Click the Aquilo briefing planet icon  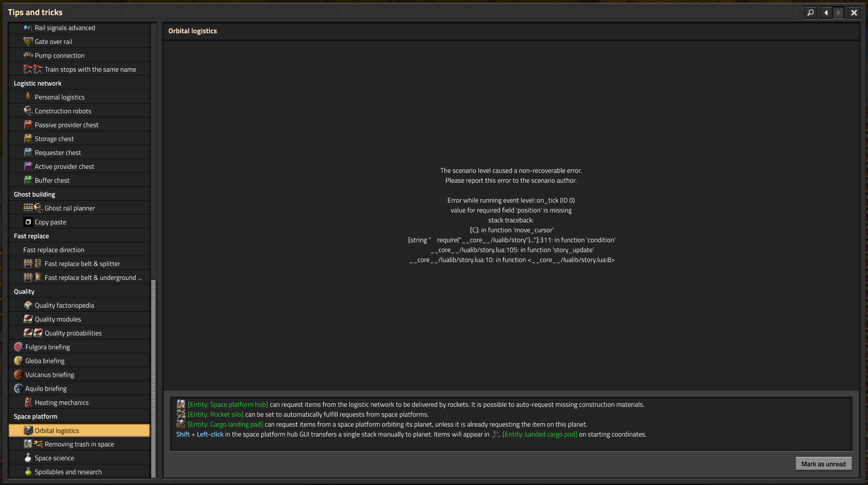point(18,389)
